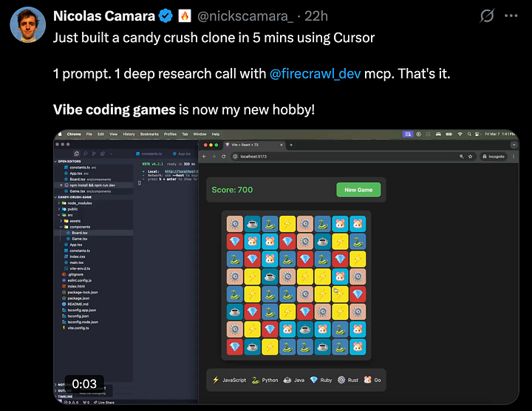
Task: Select the Vite + React + TS browser tab
Action: pyautogui.click(x=253, y=145)
